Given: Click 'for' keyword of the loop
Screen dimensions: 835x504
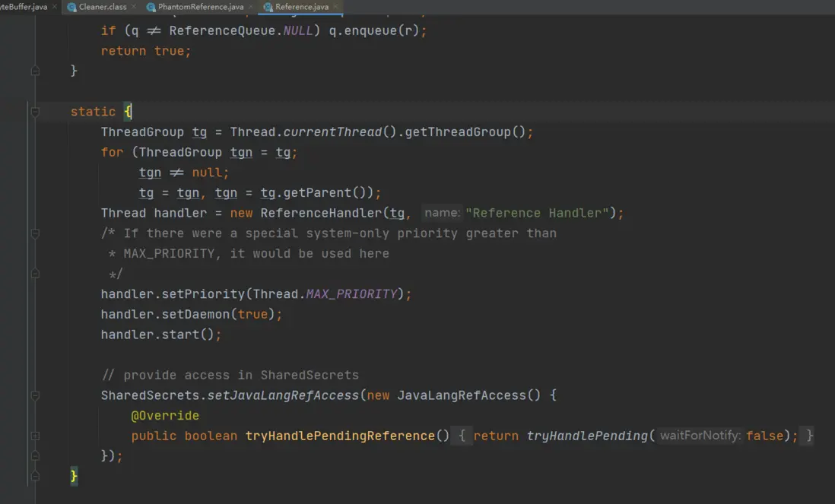Looking at the screenshot, I should click(112, 152).
